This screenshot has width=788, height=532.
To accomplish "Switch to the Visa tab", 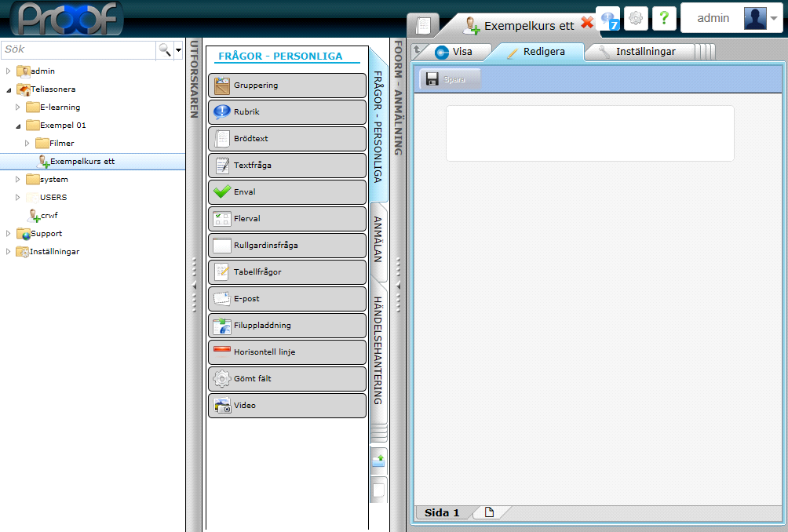I will point(454,53).
